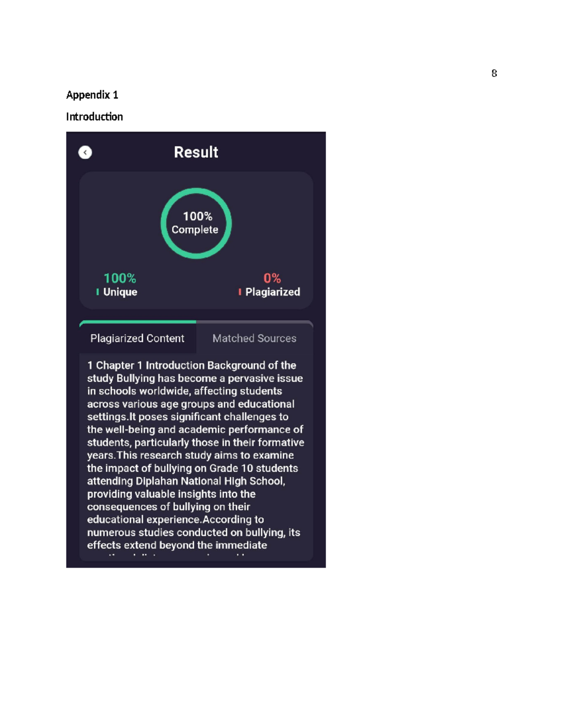The image size is (563, 728).
Task: Click the green Unique indicator marker
Action: click(x=98, y=292)
